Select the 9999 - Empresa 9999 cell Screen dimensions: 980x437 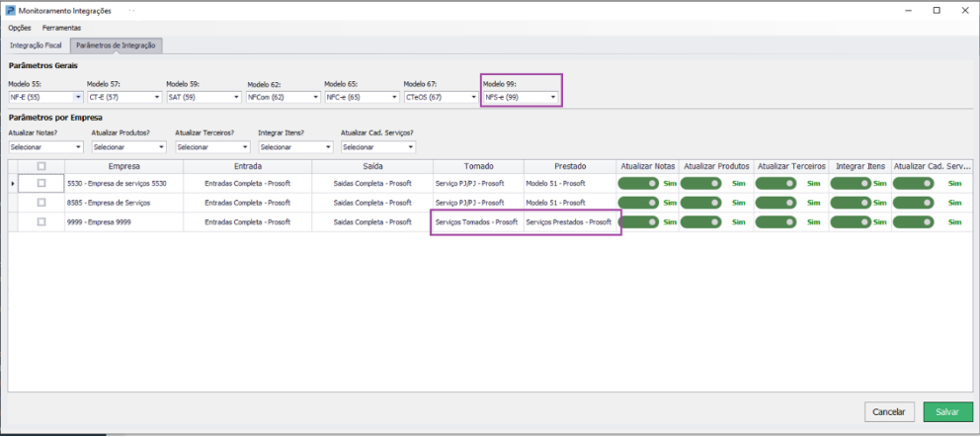point(123,221)
